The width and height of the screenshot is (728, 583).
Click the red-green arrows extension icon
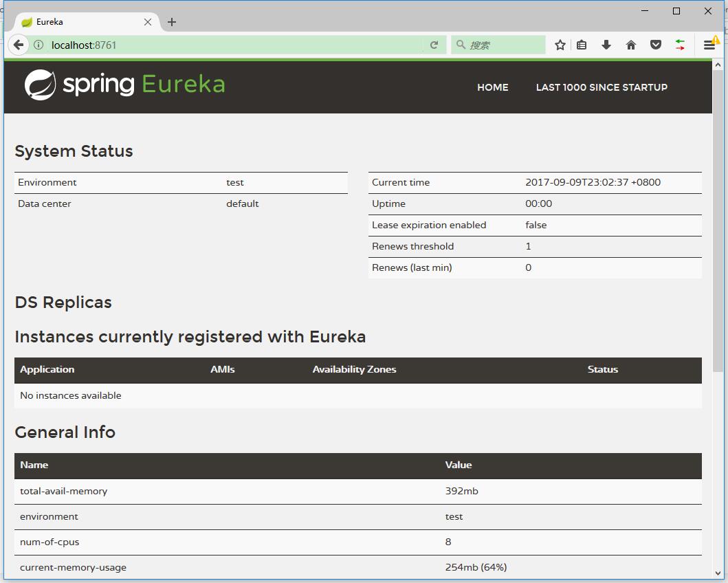click(680, 45)
